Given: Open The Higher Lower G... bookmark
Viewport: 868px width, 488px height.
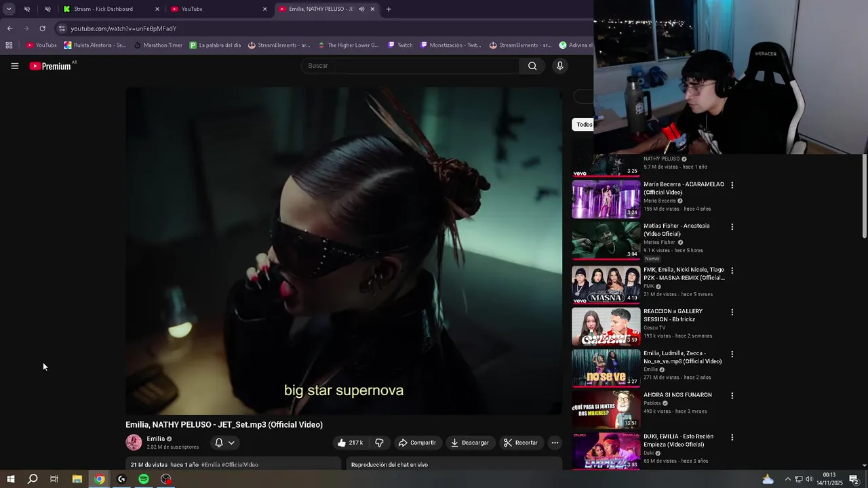Looking at the screenshot, I should coord(348,45).
